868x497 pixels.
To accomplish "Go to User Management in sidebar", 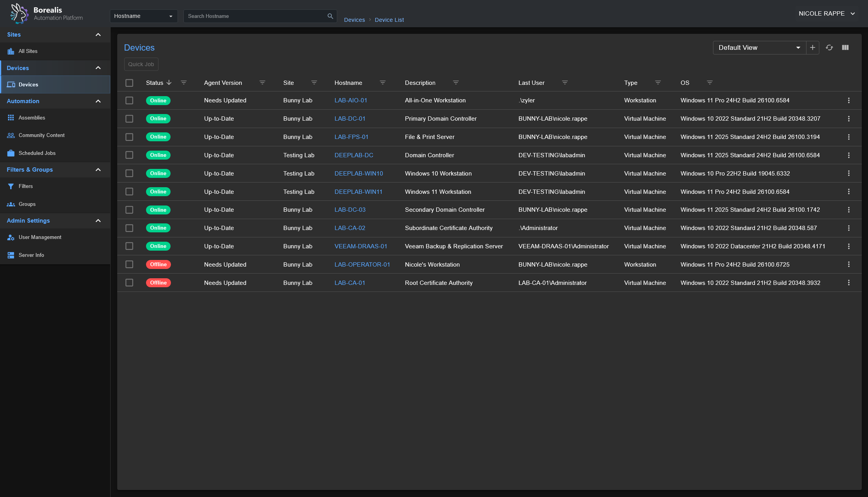I will 40,237.
